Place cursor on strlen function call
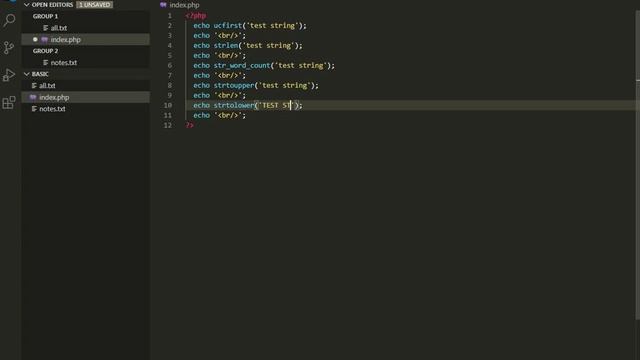Viewport: 640px width, 360px height. [x=226, y=45]
